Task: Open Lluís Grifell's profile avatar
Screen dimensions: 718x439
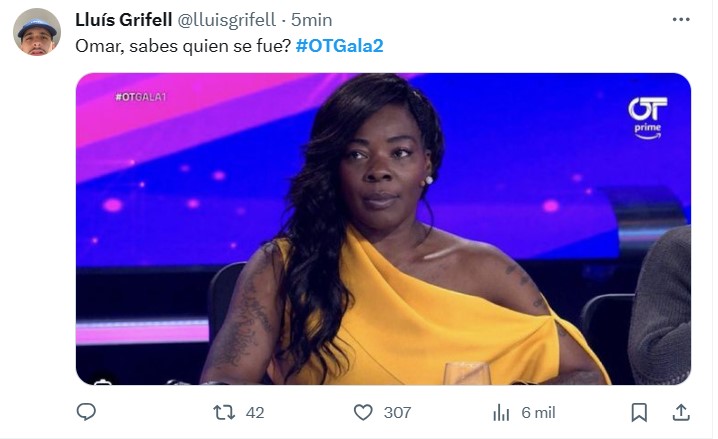Action: [37, 32]
